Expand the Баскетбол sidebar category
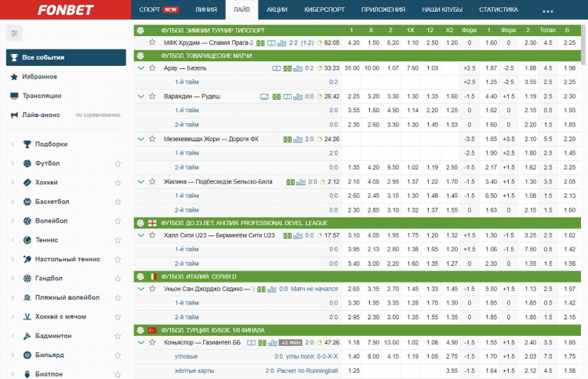588x379 pixels. tap(13, 202)
